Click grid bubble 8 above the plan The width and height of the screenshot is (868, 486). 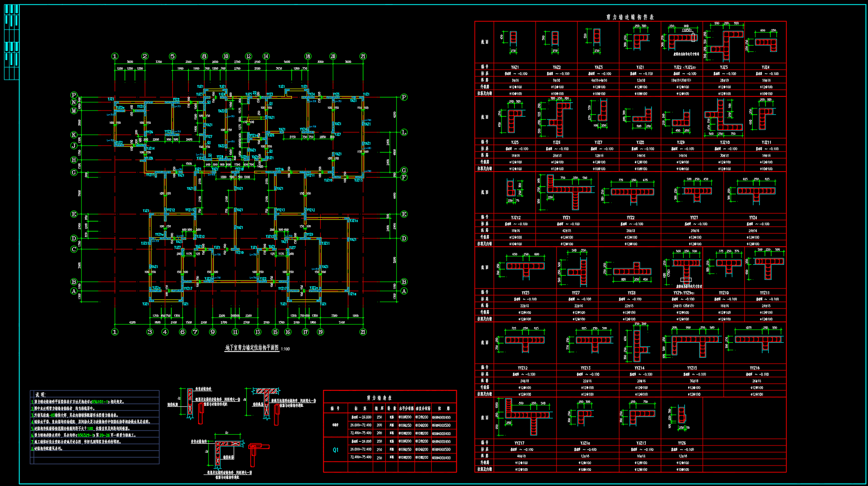[204, 56]
